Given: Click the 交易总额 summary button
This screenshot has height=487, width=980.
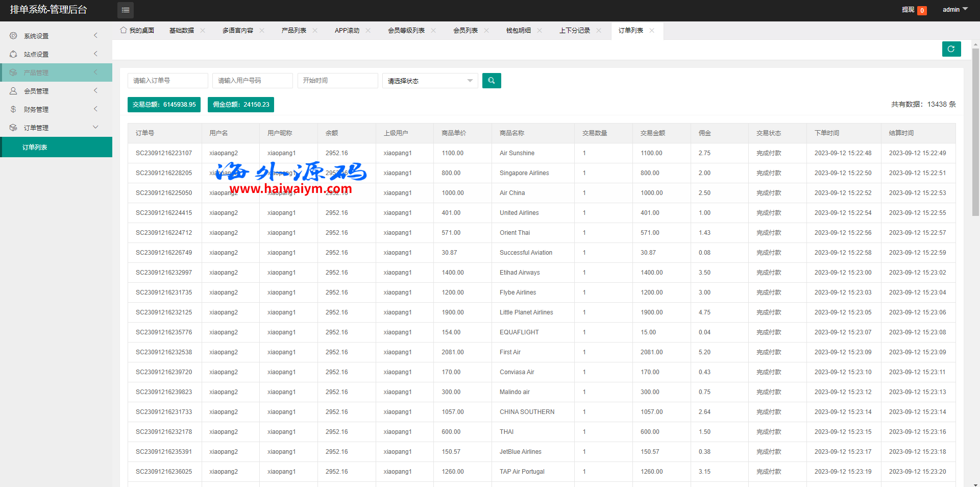Looking at the screenshot, I should [x=164, y=105].
